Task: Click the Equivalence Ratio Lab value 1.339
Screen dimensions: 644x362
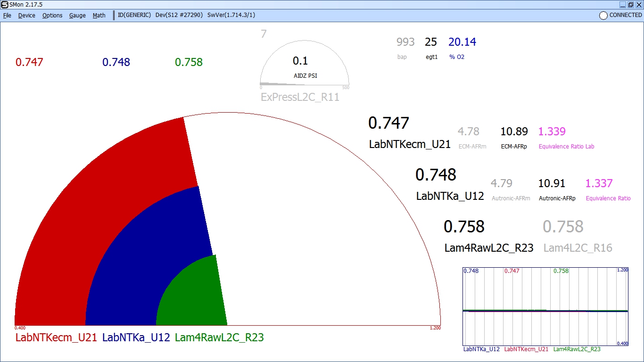Action: click(552, 132)
